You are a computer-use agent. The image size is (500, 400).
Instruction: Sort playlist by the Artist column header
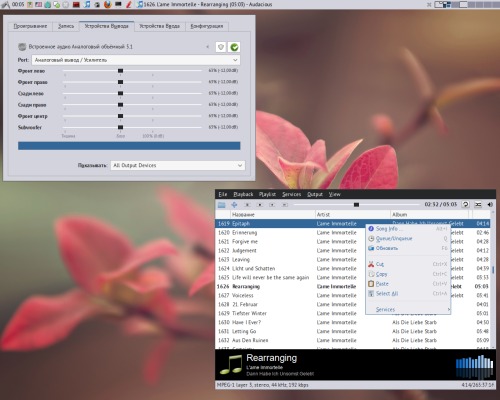click(353, 214)
